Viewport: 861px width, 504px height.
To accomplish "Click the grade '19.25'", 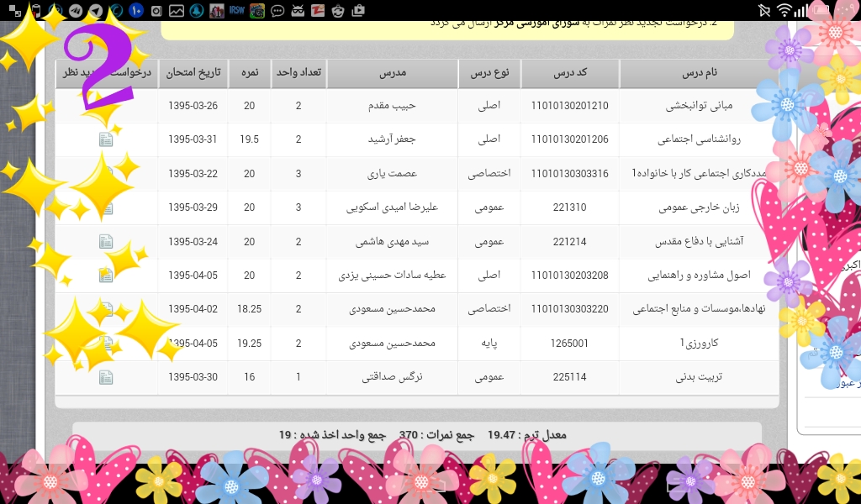I will pos(249,344).
